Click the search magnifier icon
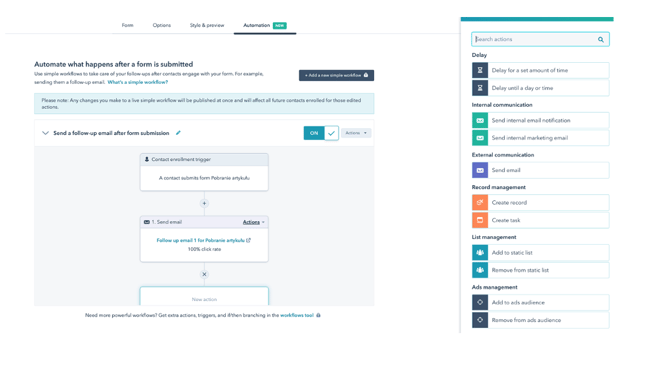Image resolution: width=668 pixels, height=377 pixels. tap(601, 40)
